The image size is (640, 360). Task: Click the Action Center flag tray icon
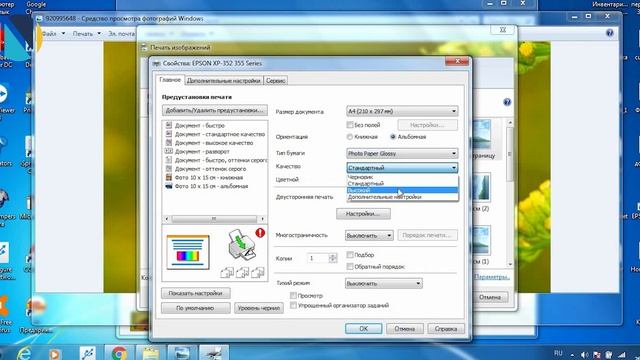(x=596, y=355)
